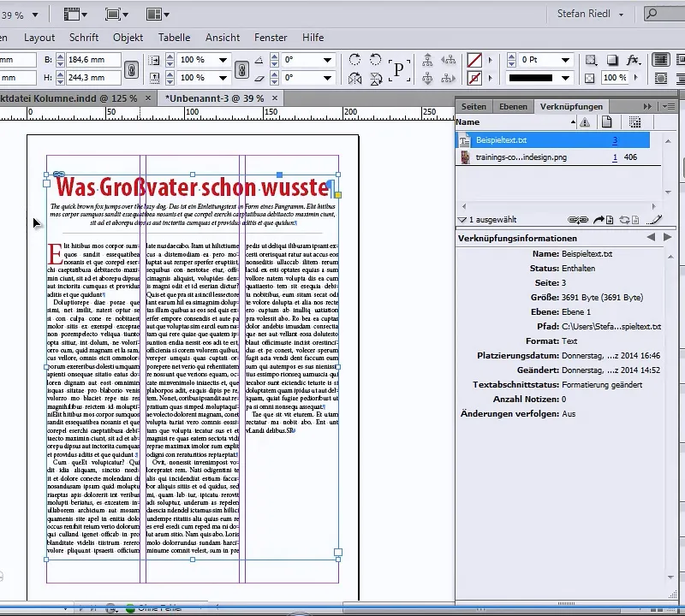Screen dimensions: 685x616
Task: Rotate selection 90° clockwise icon
Action: (x=354, y=59)
